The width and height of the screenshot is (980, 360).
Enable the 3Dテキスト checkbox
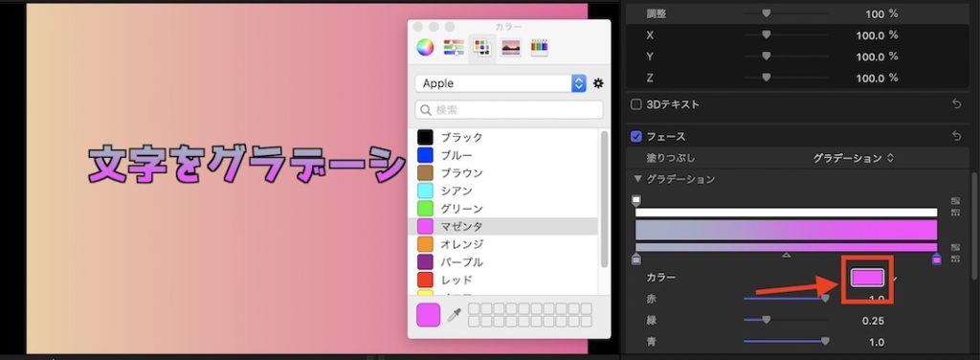(x=635, y=104)
